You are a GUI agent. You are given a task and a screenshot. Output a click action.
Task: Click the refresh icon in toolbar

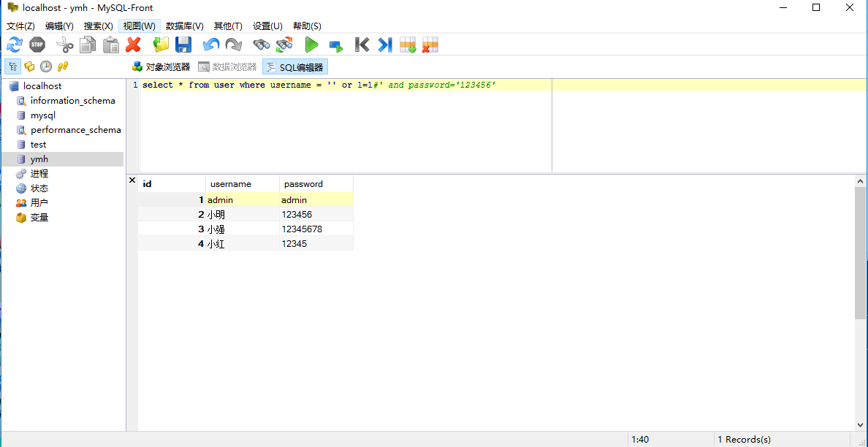(15, 45)
